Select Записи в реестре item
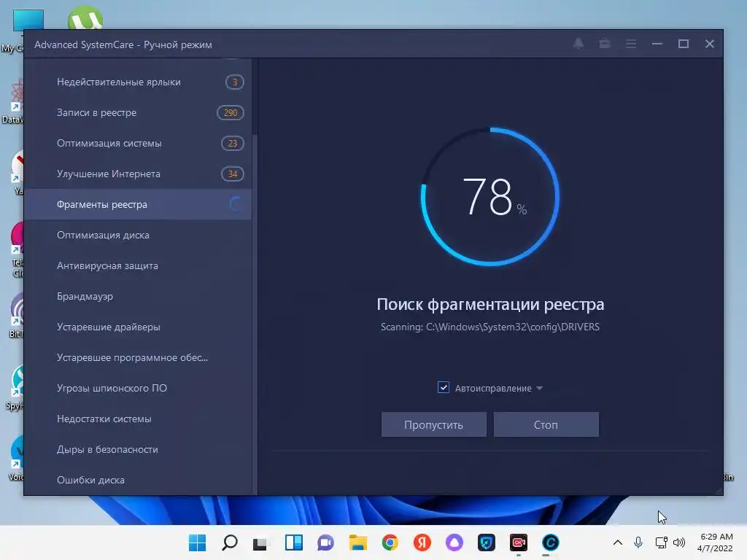The height and width of the screenshot is (560, 747). tap(138, 113)
